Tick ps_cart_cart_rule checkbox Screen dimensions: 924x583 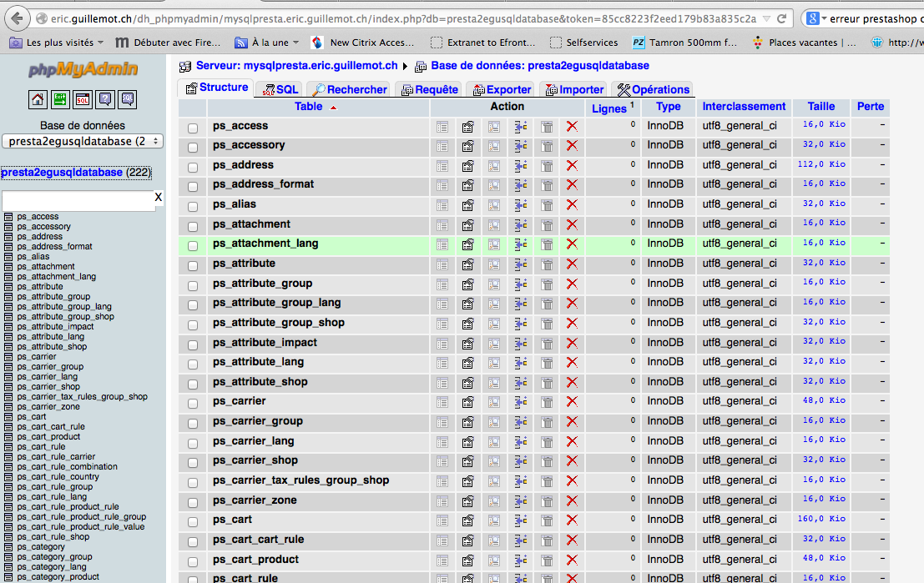(193, 542)
